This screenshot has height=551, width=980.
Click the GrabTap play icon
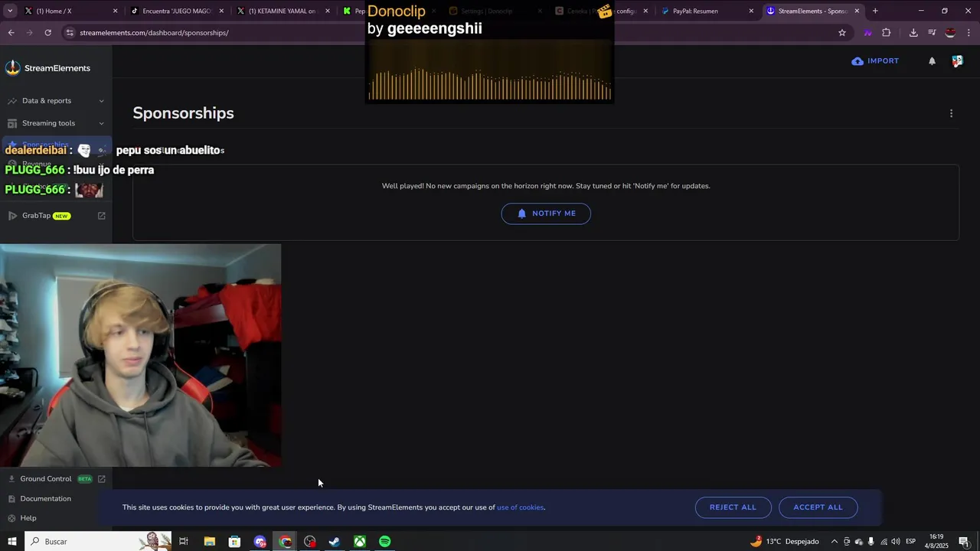(x=11, y=216)
